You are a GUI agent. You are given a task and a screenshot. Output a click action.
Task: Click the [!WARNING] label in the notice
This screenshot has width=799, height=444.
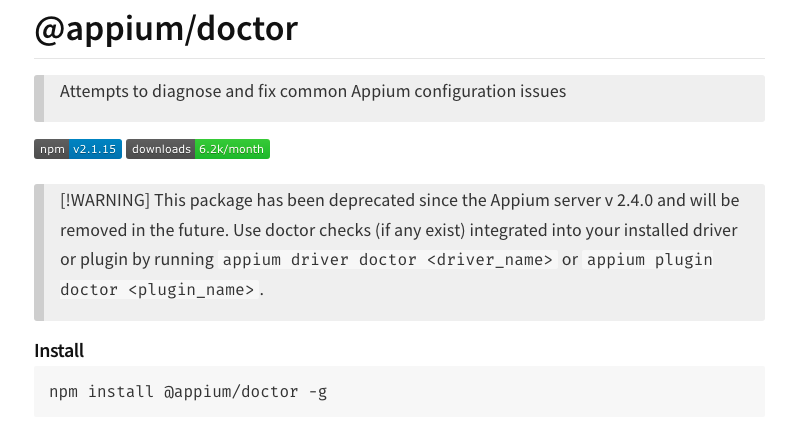click(105, 201)
